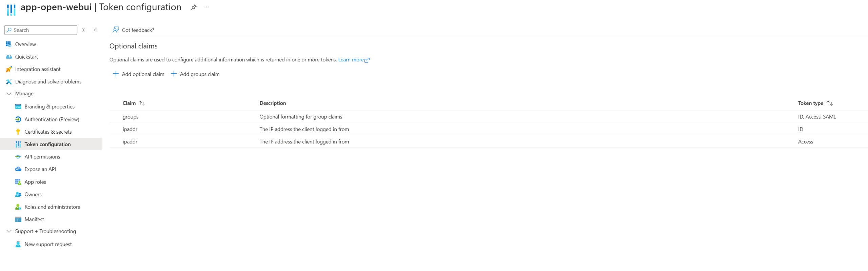Collapse the Manage section
This screenshot has width=868, height=271.
click(x=9, y=94)
